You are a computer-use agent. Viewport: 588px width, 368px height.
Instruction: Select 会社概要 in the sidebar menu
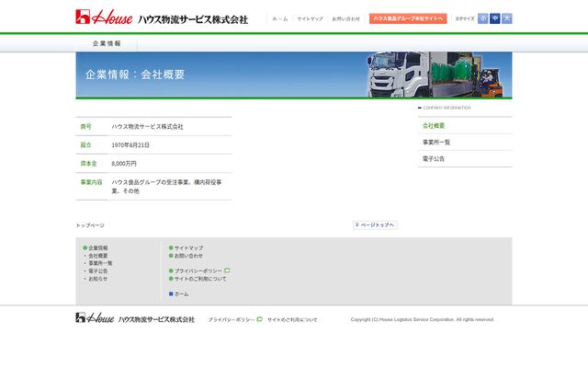[x=434, y=126]
